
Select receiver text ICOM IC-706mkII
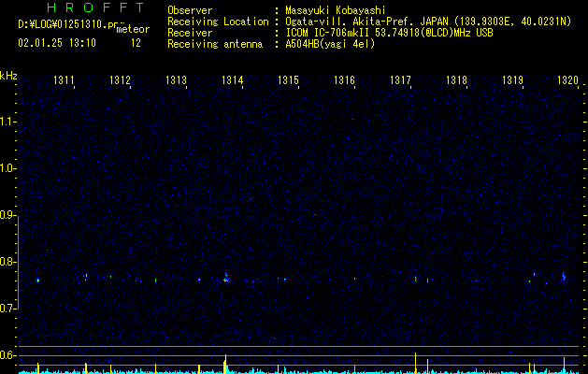pos(327,33)
